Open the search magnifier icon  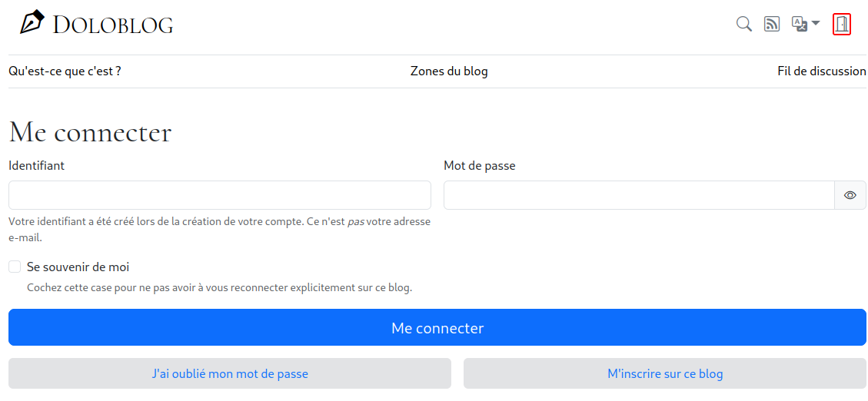(x=744, y=24)
